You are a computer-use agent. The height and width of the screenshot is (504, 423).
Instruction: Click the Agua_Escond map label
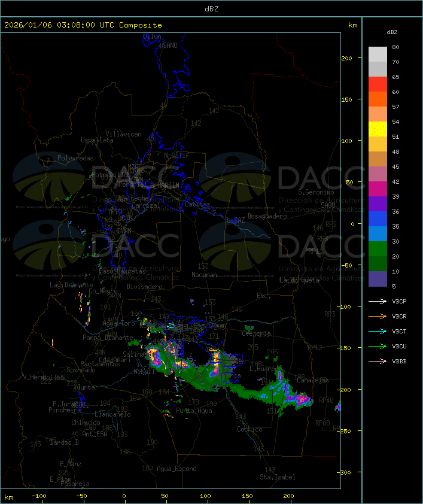tap(176, 469)
